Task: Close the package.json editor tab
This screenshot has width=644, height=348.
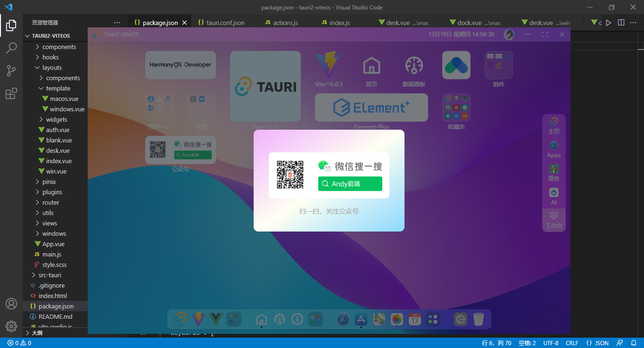Action: tap(184, 23)
